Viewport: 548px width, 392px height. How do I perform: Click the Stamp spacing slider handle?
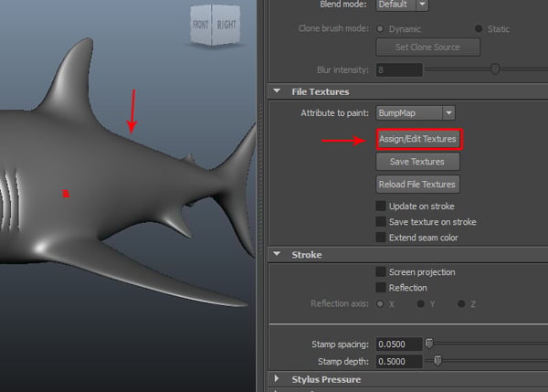[429, 344]
